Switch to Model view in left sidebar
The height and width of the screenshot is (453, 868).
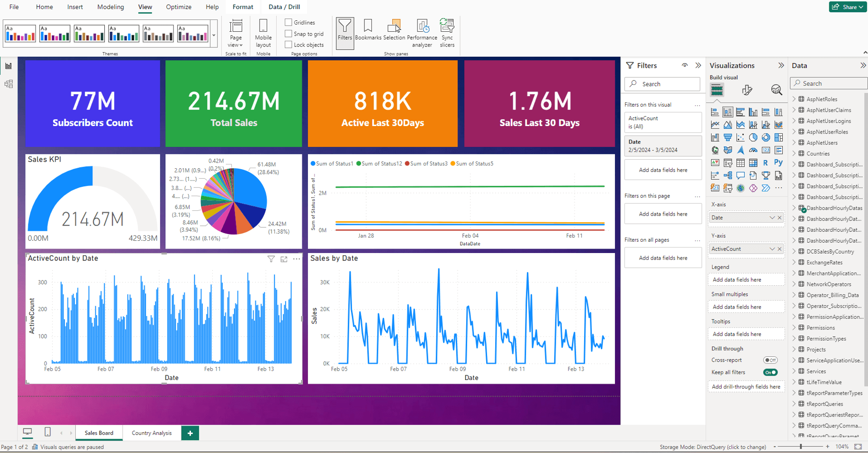tap(8, 83)
